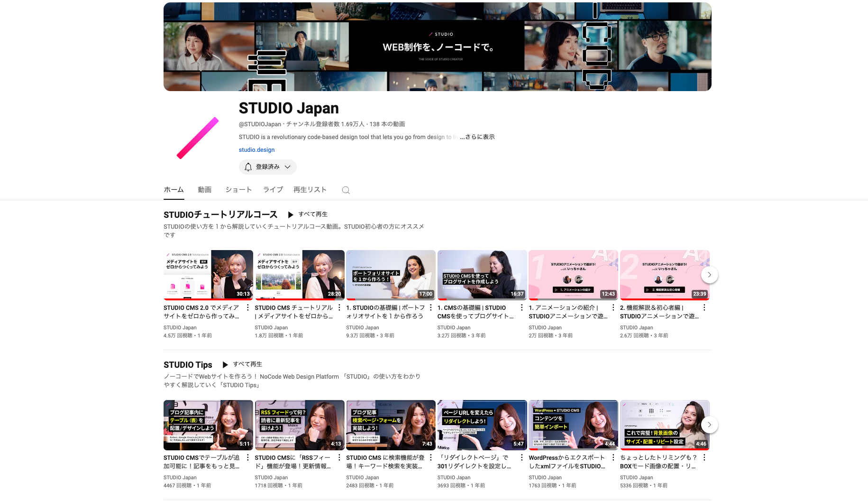The width and height of the screenshot is (868, 503).
Task: Open video title 1. STUDIOの基礎編 ポートフォリオ
Action: tap(385, 312)
